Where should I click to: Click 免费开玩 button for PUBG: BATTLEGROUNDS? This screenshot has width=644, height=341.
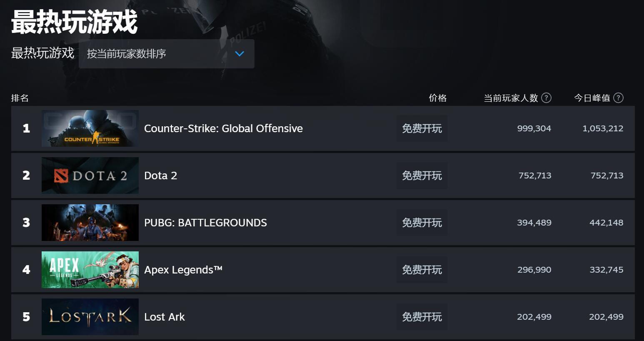pyautogui.click(x=422, y=223)
